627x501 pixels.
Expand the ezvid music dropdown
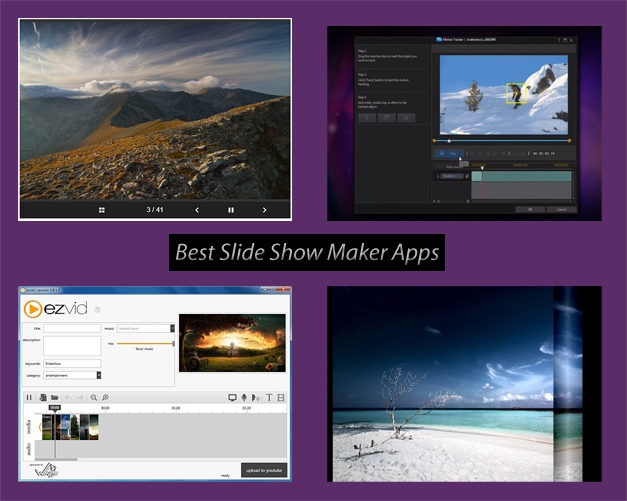(171, 327)
